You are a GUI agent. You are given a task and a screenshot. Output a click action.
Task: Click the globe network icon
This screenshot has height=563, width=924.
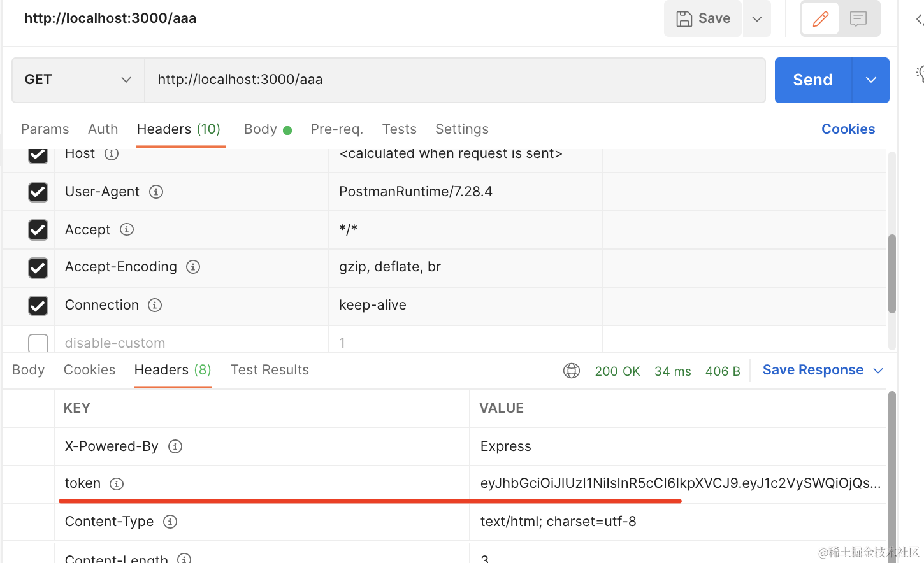coord(572,371)
